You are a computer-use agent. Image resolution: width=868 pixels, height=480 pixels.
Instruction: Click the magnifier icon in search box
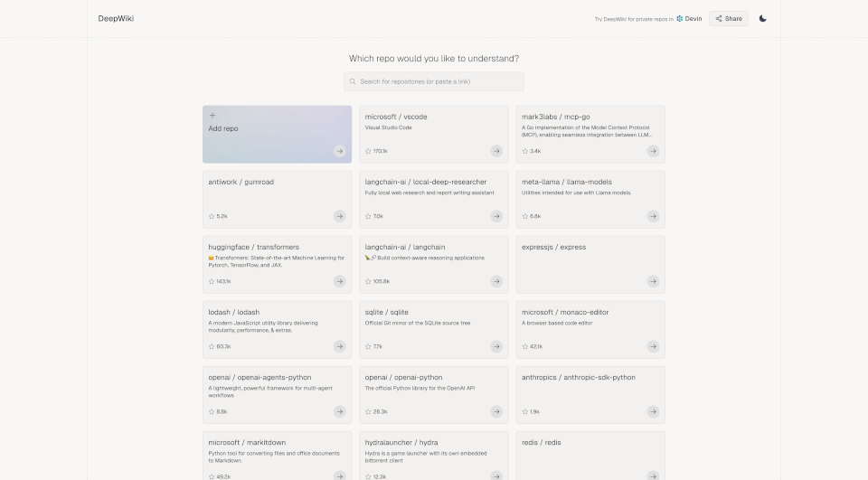[353, 81]
